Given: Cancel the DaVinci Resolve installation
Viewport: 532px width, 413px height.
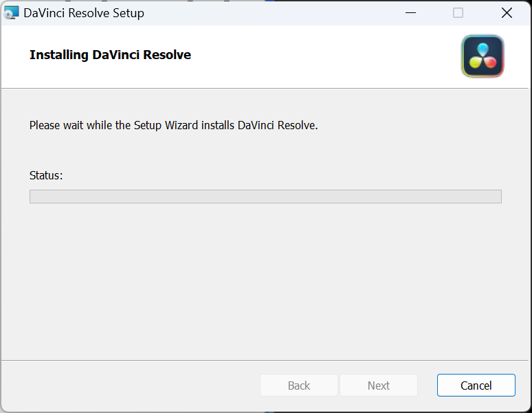Looking at the screenshot, I should (x=476, y=386).
